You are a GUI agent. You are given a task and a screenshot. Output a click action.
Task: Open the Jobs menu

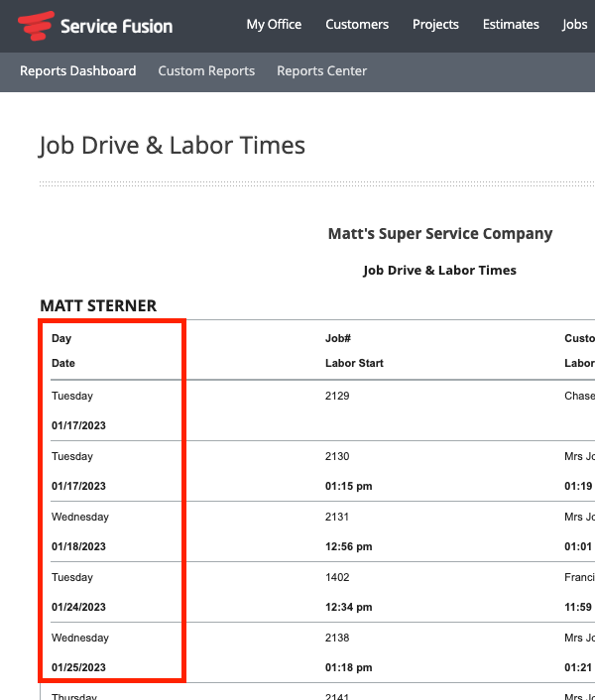click(574, 25)
